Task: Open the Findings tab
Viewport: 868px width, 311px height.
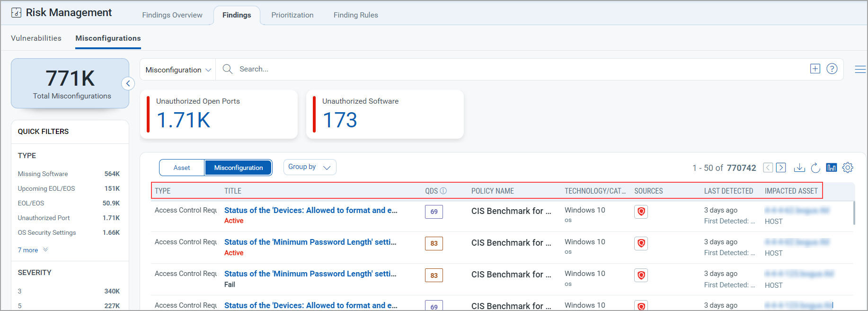Action: pos(237,15)
